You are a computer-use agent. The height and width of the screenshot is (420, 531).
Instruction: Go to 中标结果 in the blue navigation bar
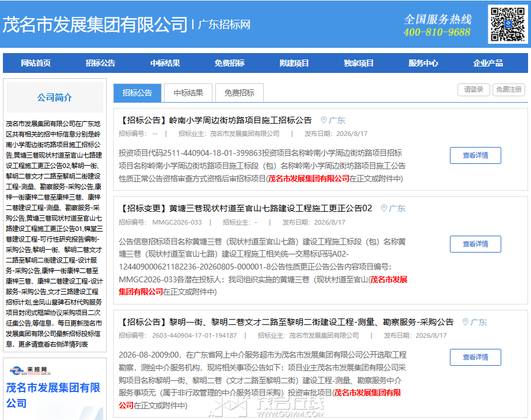pyautogui.click(x=165, y=63)
